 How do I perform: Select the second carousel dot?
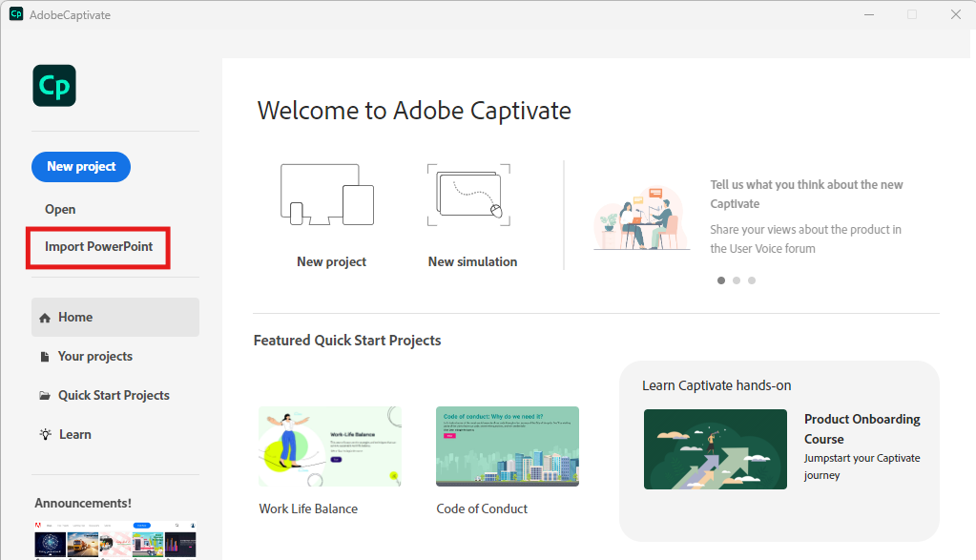[x=736, y=280]
